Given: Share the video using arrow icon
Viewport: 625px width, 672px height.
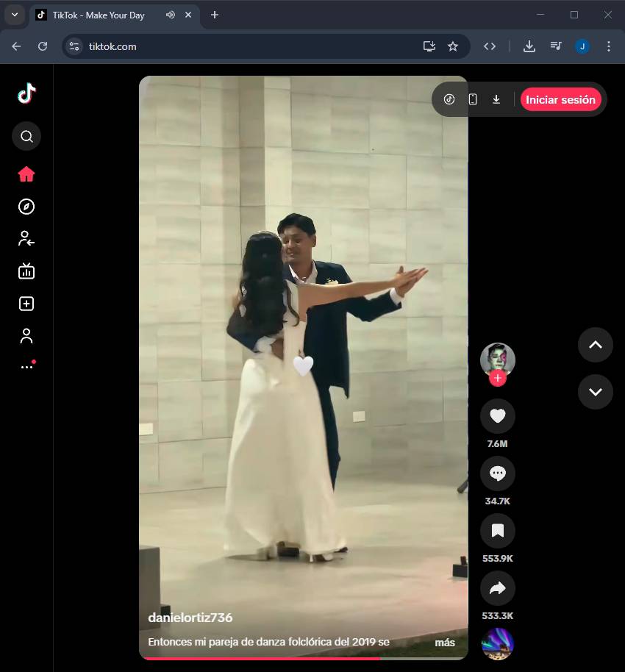Looking at the screenshot, I should pyautogui.click(x=497, y=588).
